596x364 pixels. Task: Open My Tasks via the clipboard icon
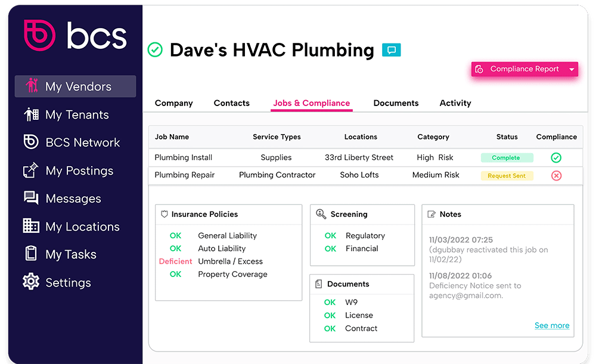coord(31,254)
